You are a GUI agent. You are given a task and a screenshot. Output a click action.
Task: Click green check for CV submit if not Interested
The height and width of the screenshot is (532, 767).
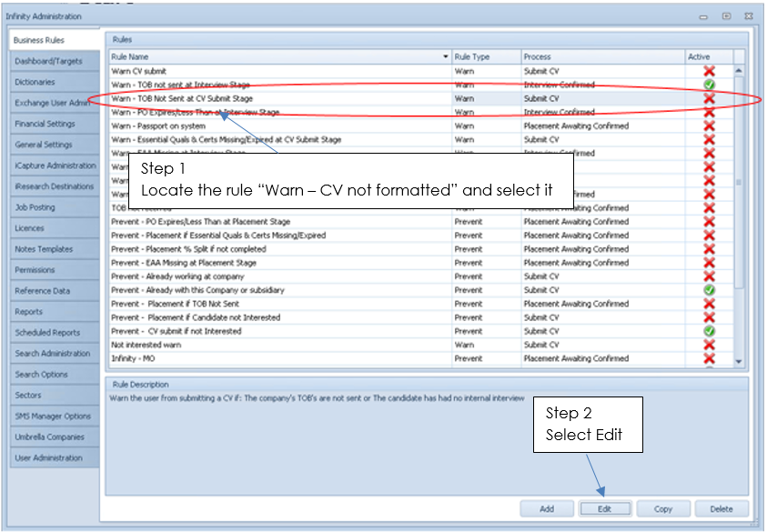709,332
